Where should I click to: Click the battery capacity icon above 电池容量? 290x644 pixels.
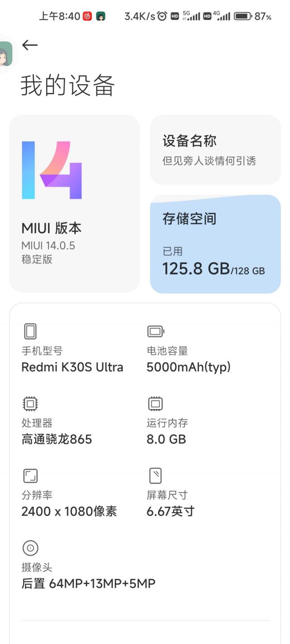tap(154, 331)
